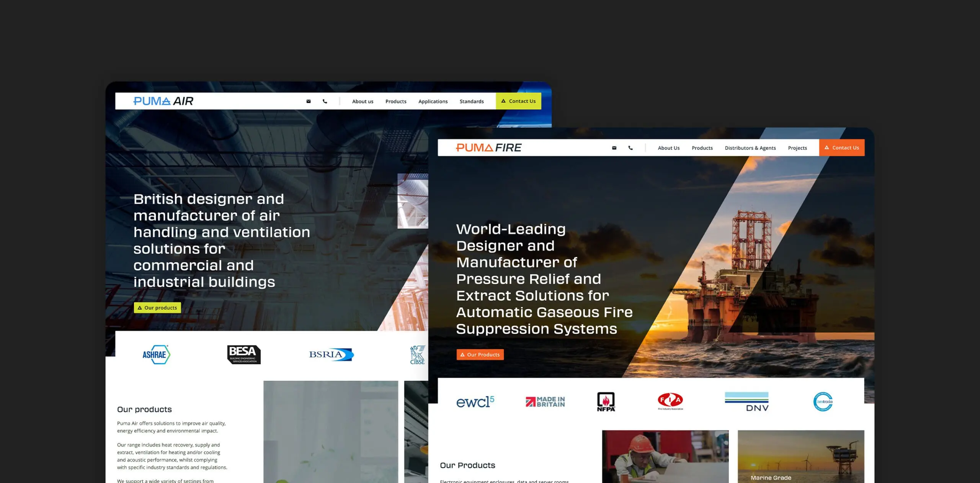Click the BSRIA logo
Viewport: 980px width, 483px height.
tap(332, 355)
